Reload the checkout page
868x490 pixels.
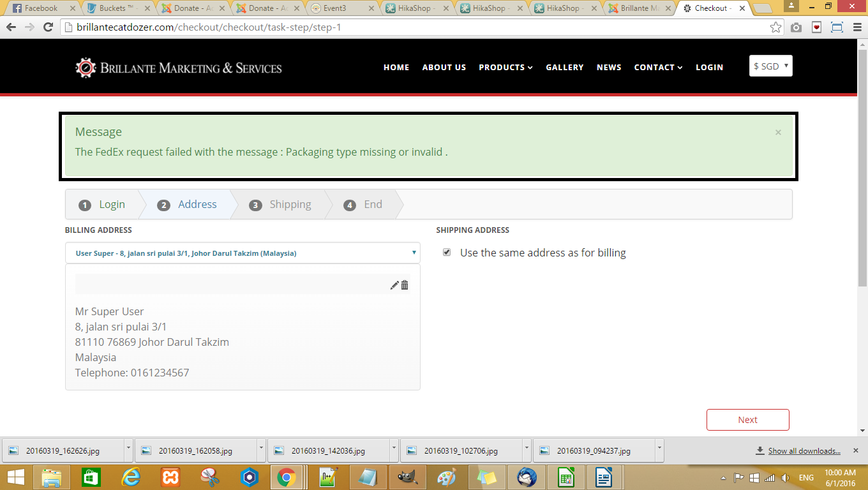click(48, 27)
